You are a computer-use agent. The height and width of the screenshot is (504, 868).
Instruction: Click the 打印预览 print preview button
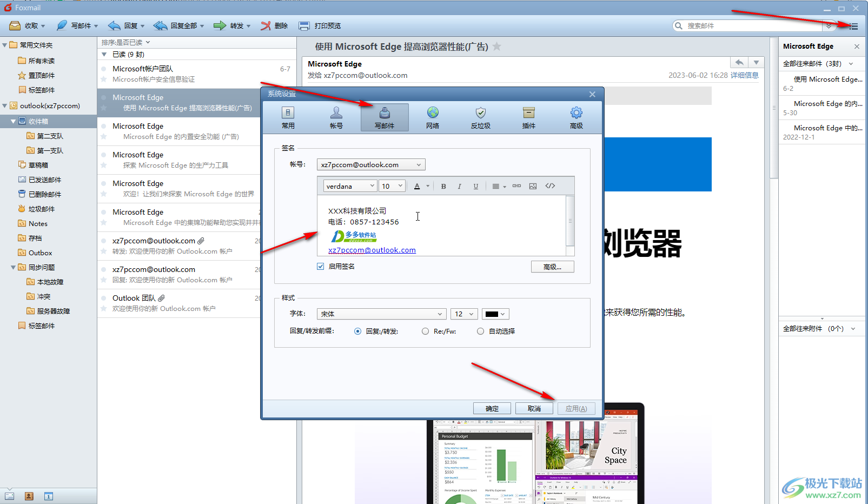click(320, 25)
